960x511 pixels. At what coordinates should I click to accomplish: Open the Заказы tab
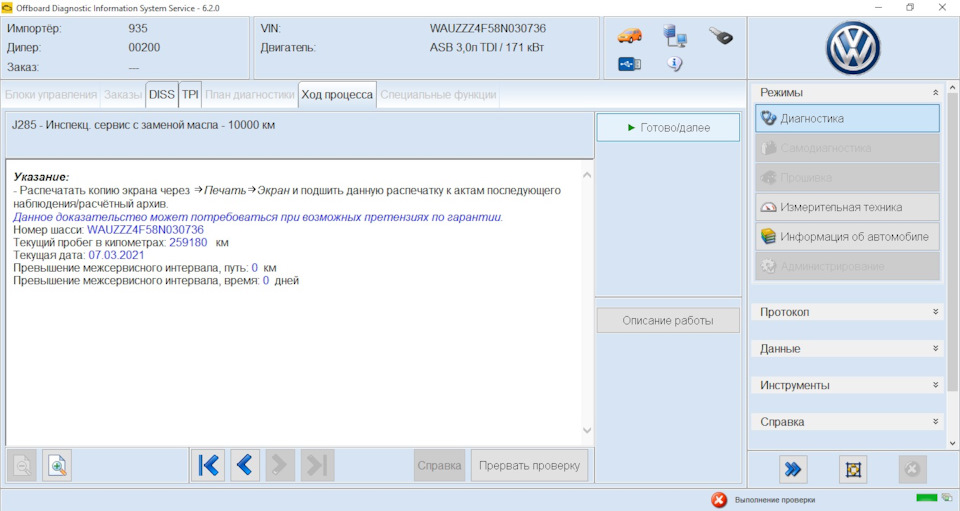coord(122,95)
